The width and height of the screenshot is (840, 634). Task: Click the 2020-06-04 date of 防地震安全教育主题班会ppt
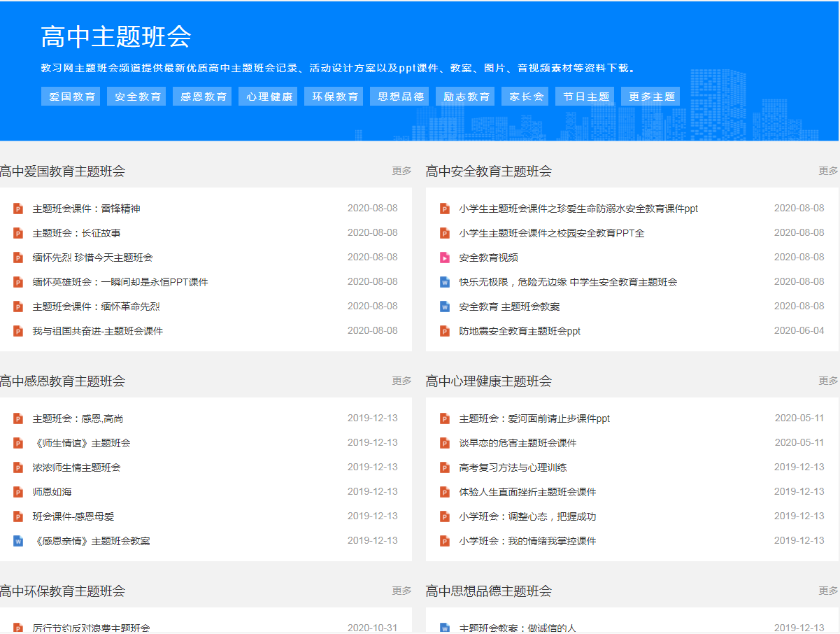[x=799, y=330]
